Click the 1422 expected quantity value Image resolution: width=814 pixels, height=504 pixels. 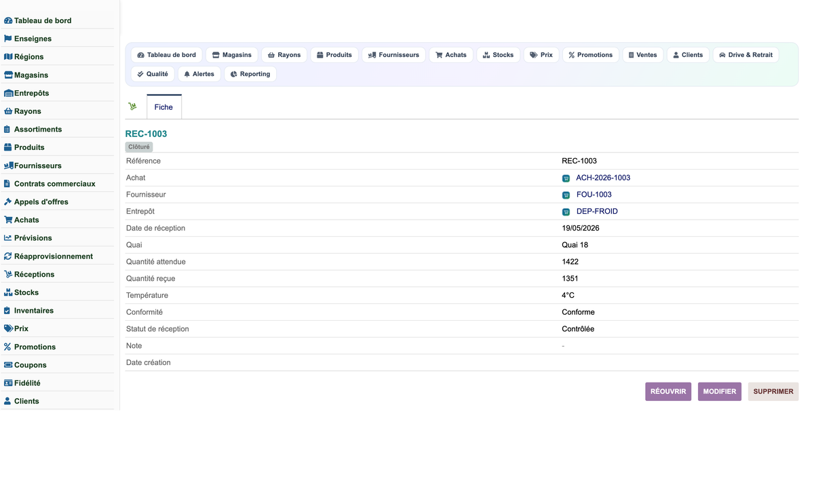click(x=570, y=262)
